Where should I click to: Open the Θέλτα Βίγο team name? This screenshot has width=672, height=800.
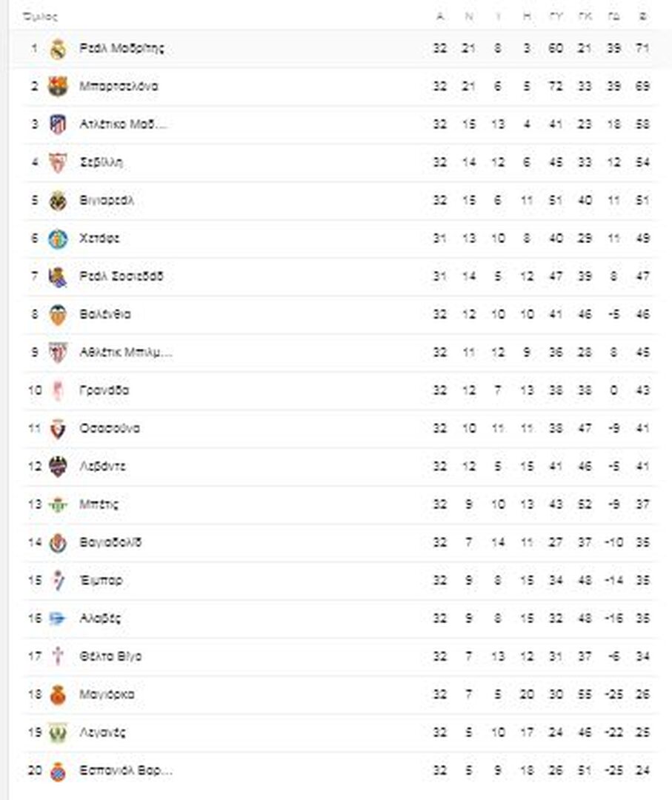coord(110,656)
